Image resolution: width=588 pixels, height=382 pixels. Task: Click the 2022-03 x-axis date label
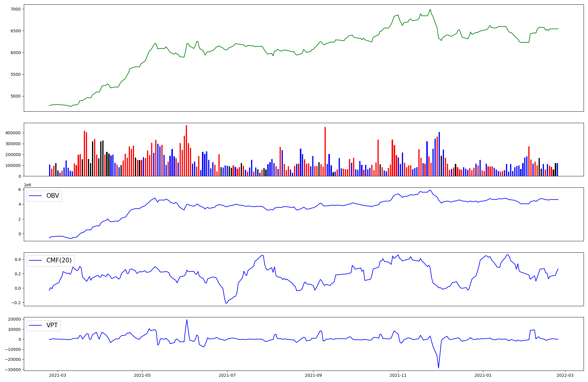pyautogui.click(x=565, y=375)
